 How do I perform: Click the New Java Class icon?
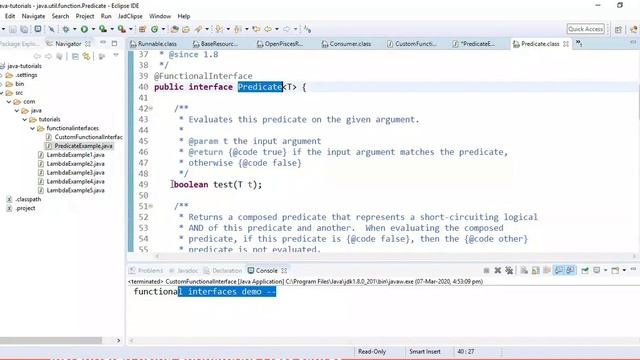(x=155, y=29)
